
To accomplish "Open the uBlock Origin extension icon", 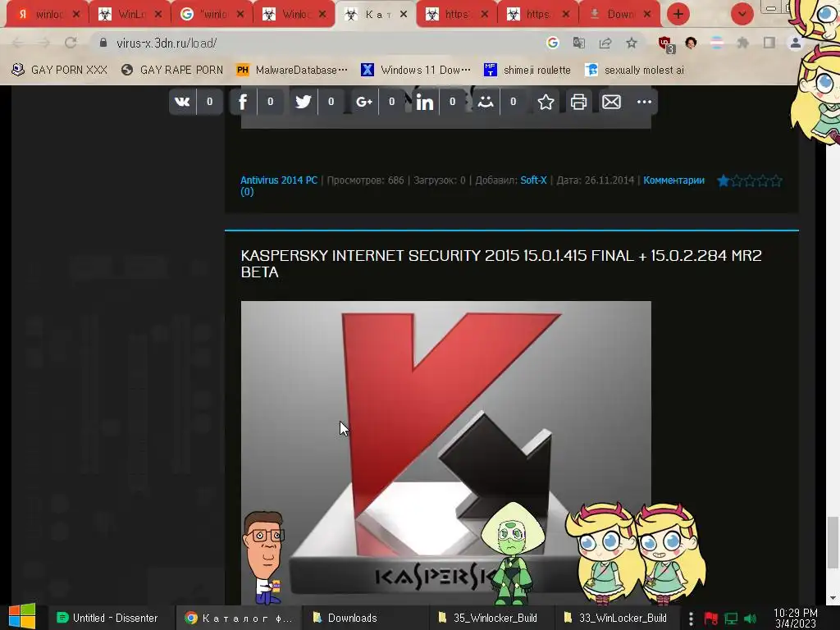I will 666,44.
